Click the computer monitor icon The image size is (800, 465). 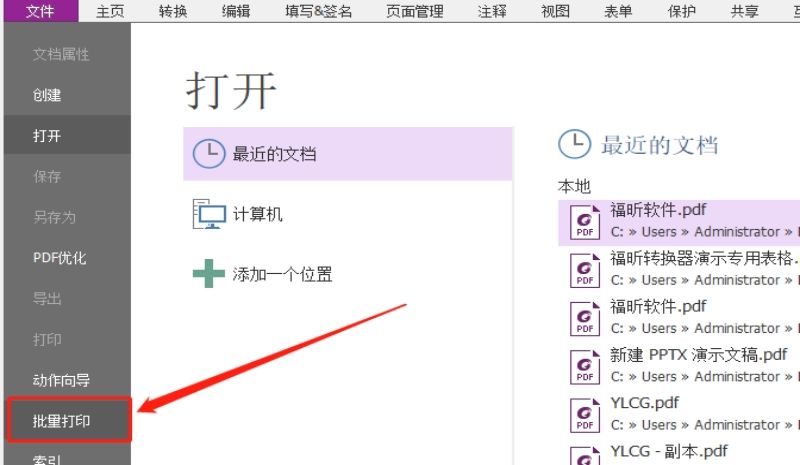point(209,214)
